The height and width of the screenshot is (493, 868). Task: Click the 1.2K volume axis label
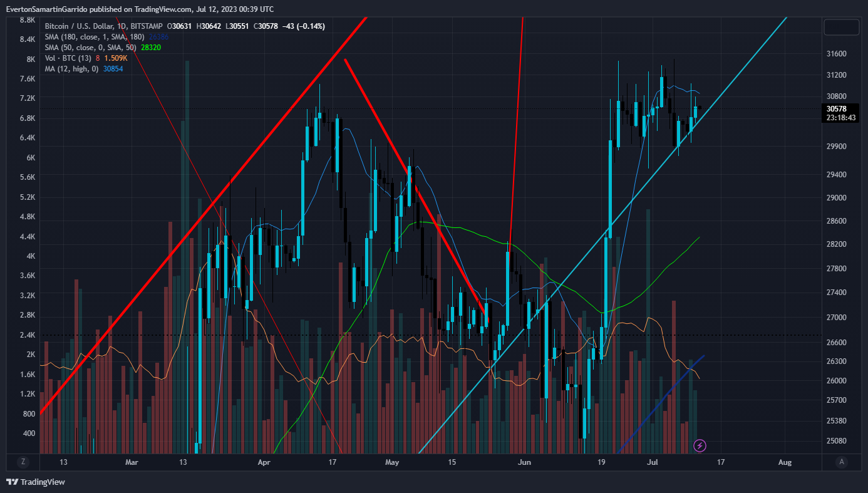tap(28, 394)
